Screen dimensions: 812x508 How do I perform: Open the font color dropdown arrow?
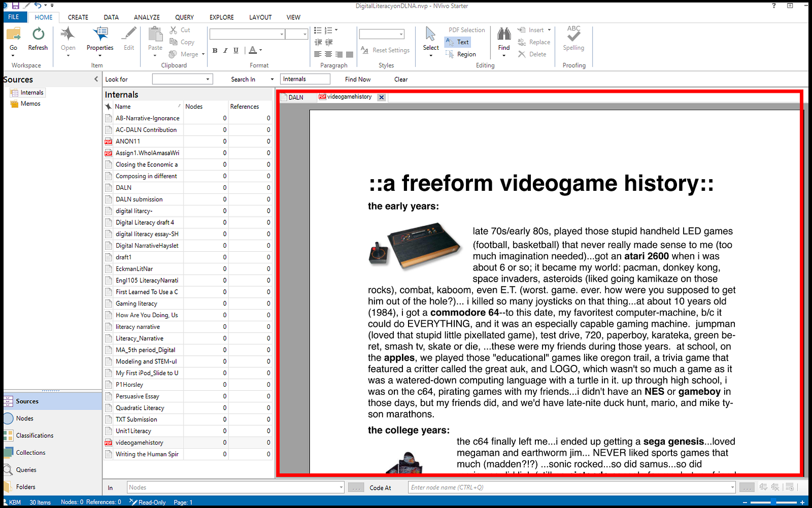pyautogui.click(x=261, y=50)
